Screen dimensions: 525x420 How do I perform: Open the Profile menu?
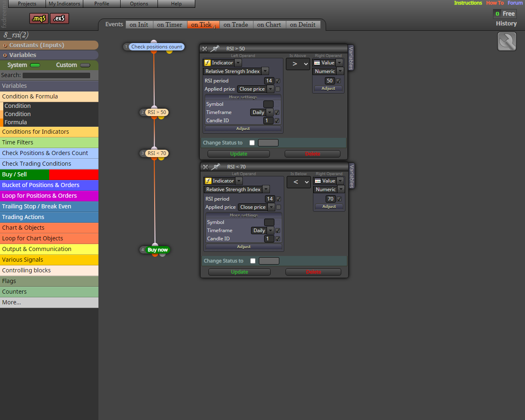(x=102, y=4)
